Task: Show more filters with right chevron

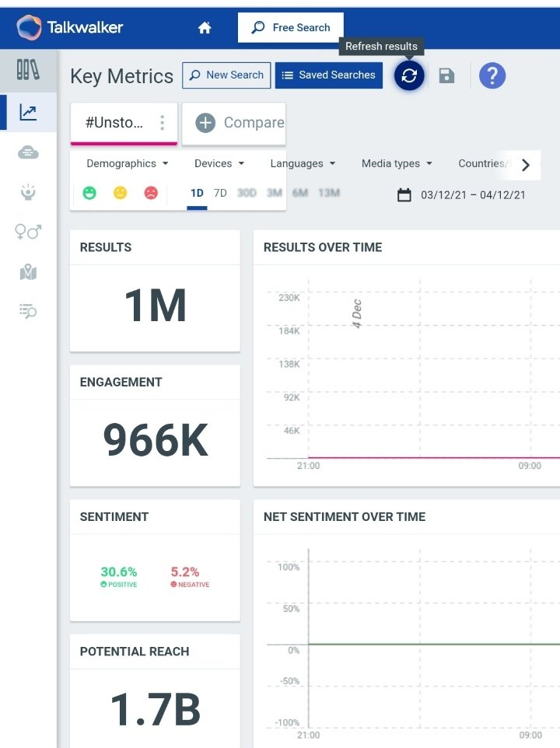Action: pyautogui.click(x=526, y=165)
